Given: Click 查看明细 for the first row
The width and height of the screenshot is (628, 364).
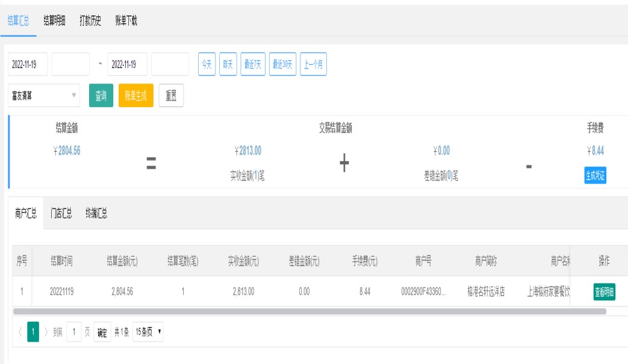Looking at the screenshot, I should (x=604, y=292).
